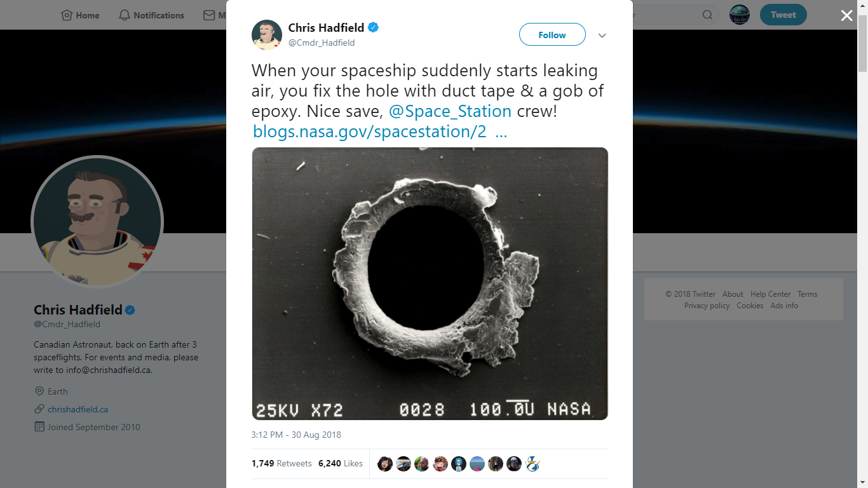868x488 pixels.
Task: Click the Rick Sanchez liker avatar
Action: (459, 464)
